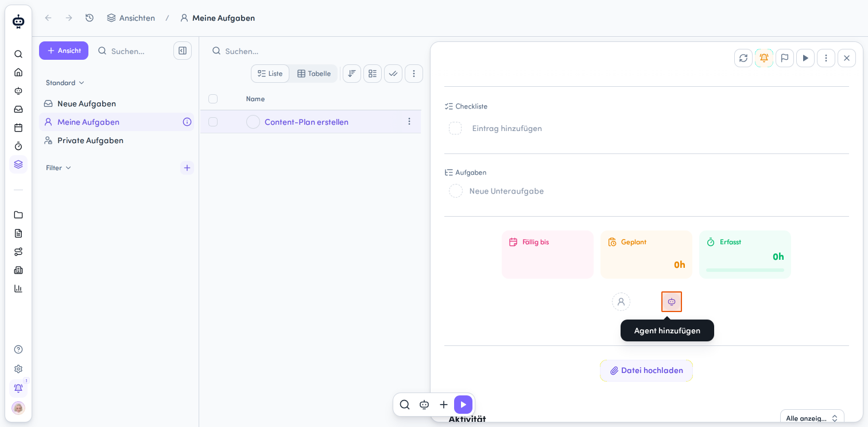Click the flag icon in task panel

tap(785, 58)
